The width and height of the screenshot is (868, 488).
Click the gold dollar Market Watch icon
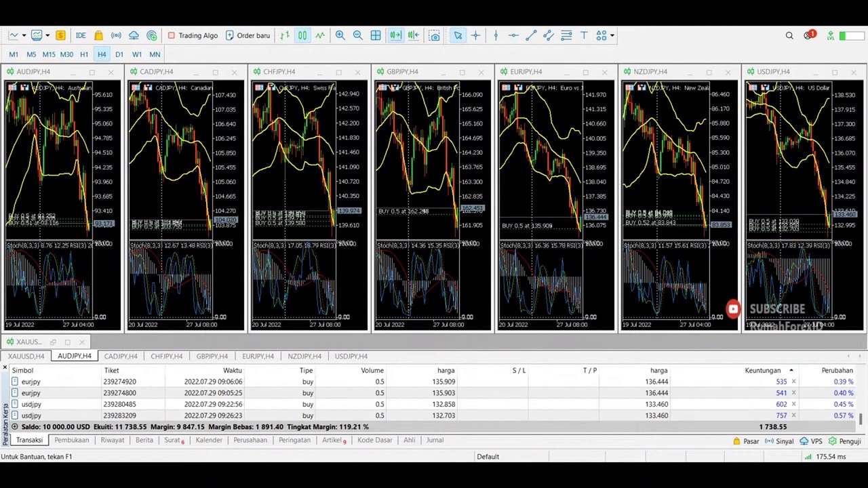click(x=60, y=35)
